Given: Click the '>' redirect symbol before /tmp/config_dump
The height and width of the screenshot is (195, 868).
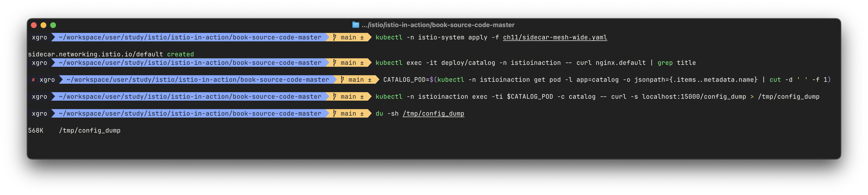Looking at the screenshot, I should point(752,97).
